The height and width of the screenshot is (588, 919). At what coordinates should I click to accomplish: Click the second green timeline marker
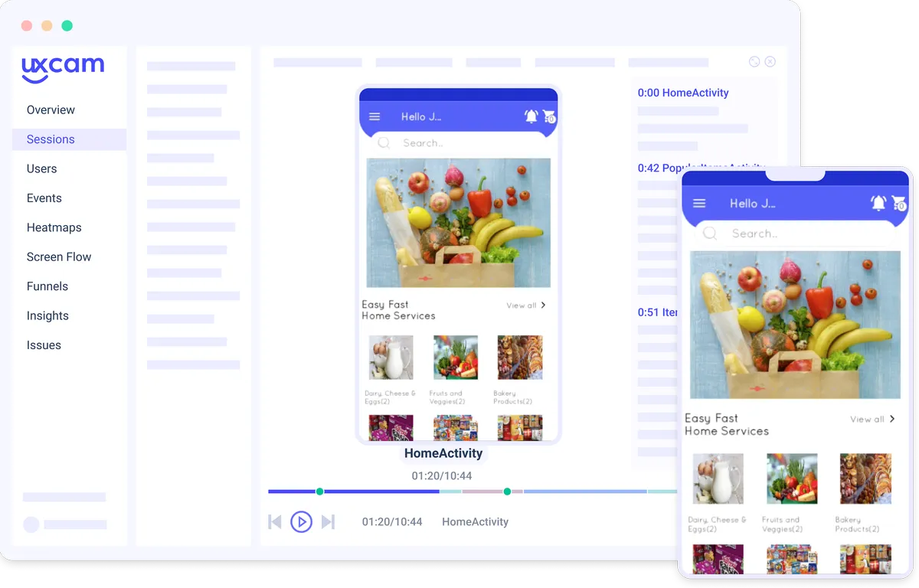507,492
